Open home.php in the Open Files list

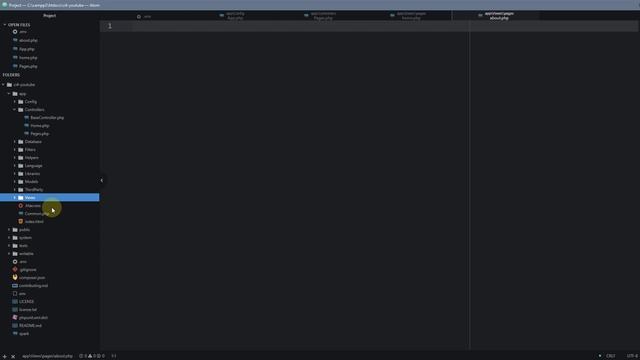tap(28, 58)
